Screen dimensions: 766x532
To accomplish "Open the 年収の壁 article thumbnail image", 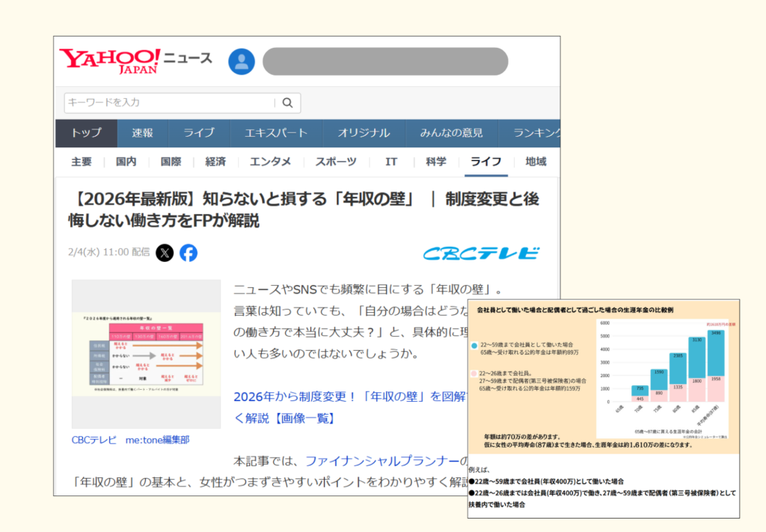I will (146, 353).
